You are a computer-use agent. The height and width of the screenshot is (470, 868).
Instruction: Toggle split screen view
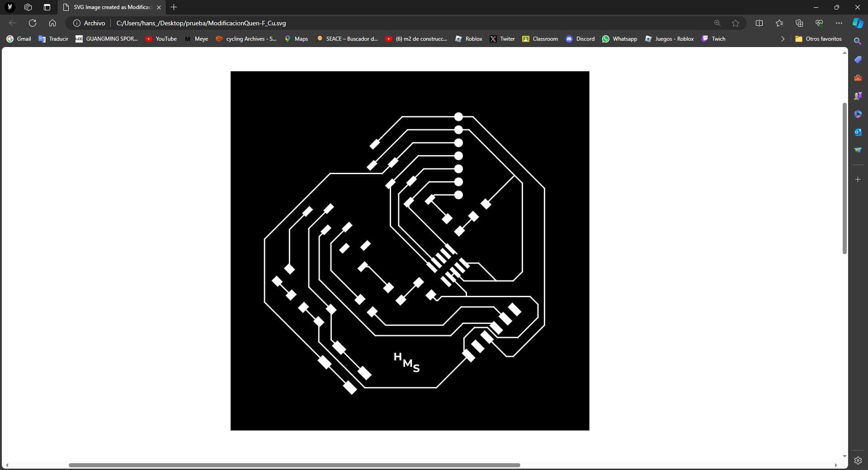click(x=759, y=23)
